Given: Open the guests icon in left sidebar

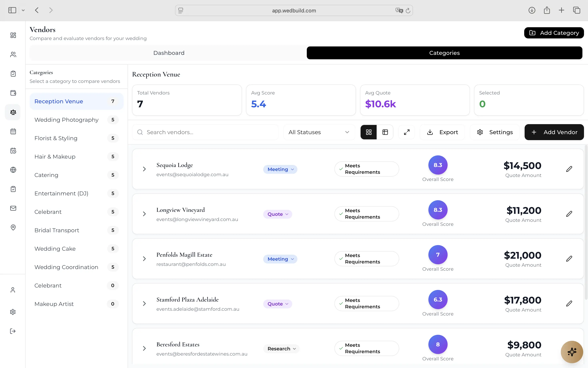Looking at the screenshot, I should (13, 54).
